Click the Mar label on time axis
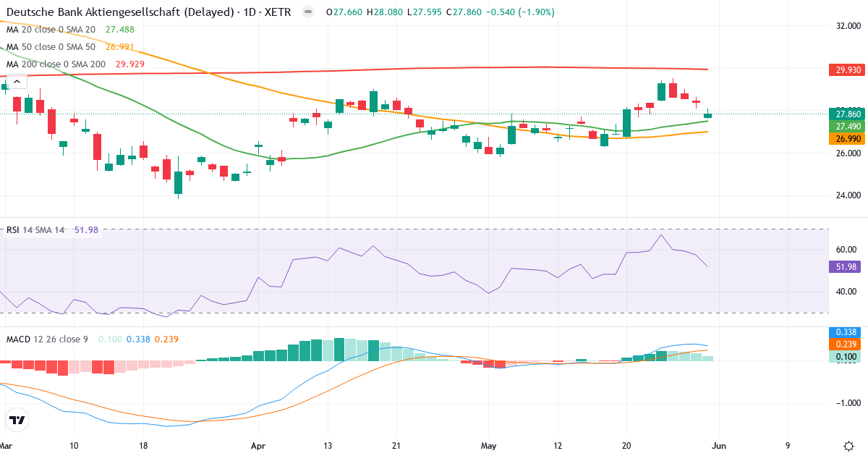The width and height of the screenshot is (868, 456). (x=5, y=445)
